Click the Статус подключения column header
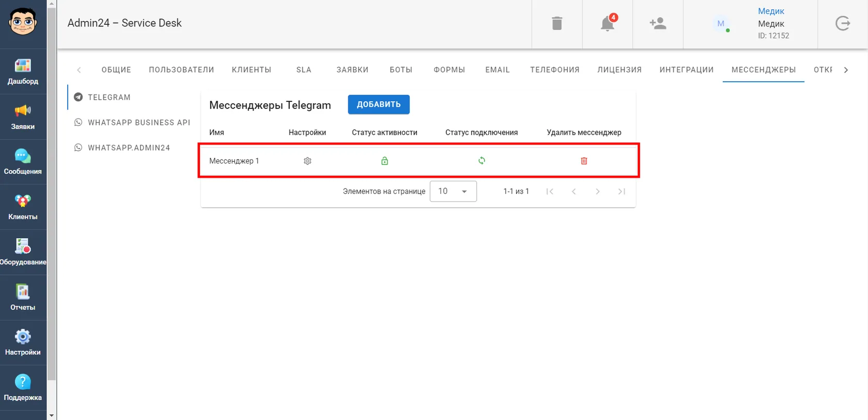868x420 pixels. click(482, 132)
